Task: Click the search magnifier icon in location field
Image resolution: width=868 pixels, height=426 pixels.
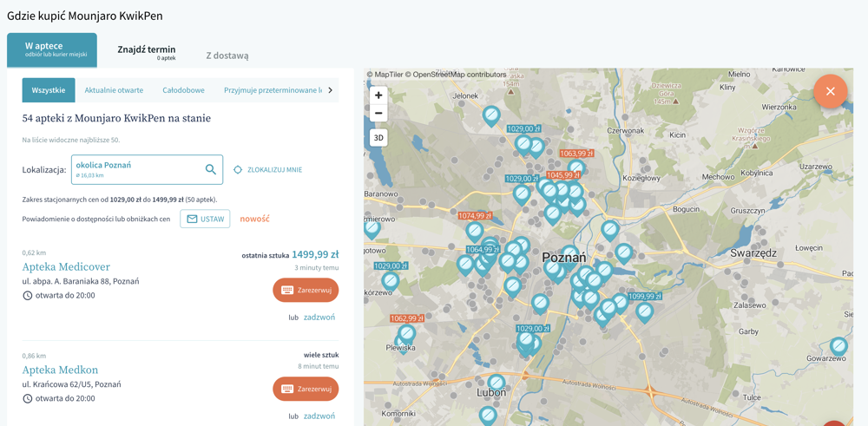Action: pos(210,169)
